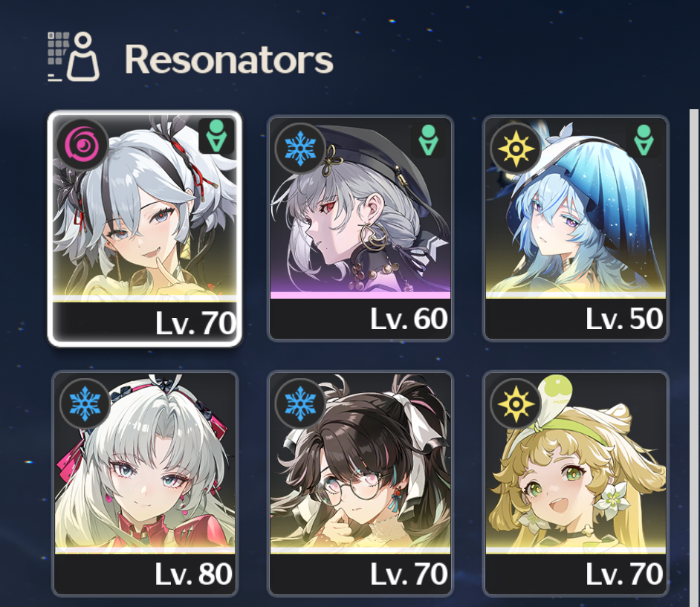This screenshot has width=700, height=607.
Task: Click the resonator list vertical scrollbar
Action: 694,357
